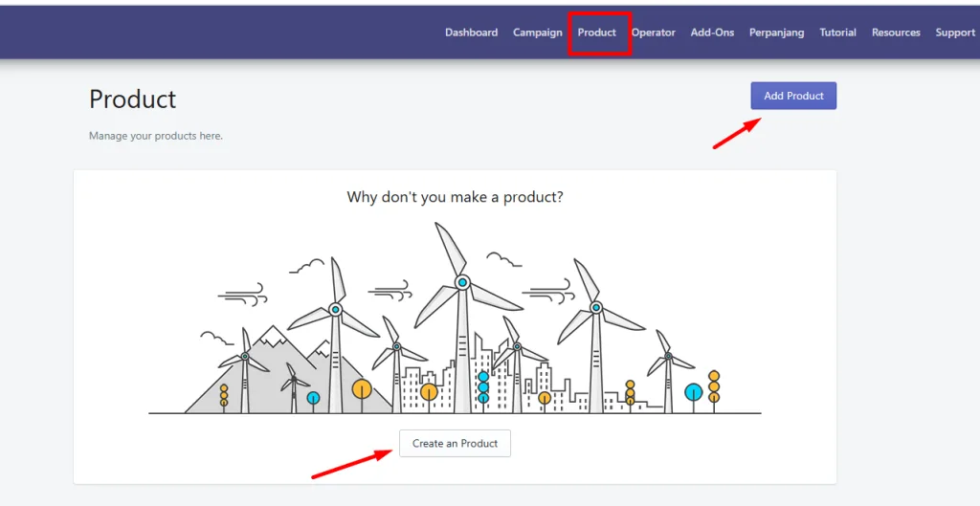Select the highlighted Product menu item
Viewport: 980px width, 506px height.
coord(597,33)
